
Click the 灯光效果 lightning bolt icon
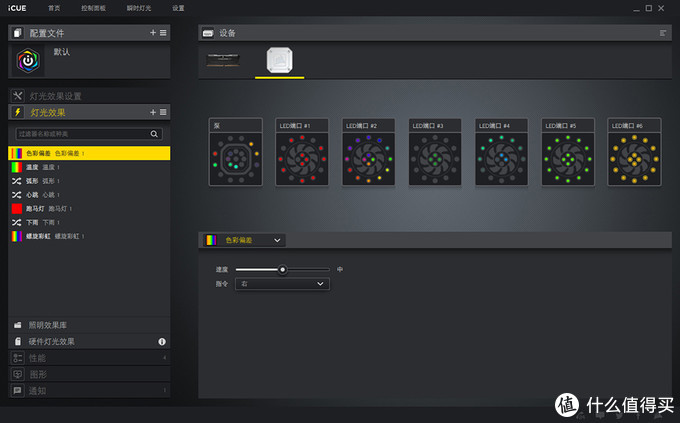coord(17,112)
